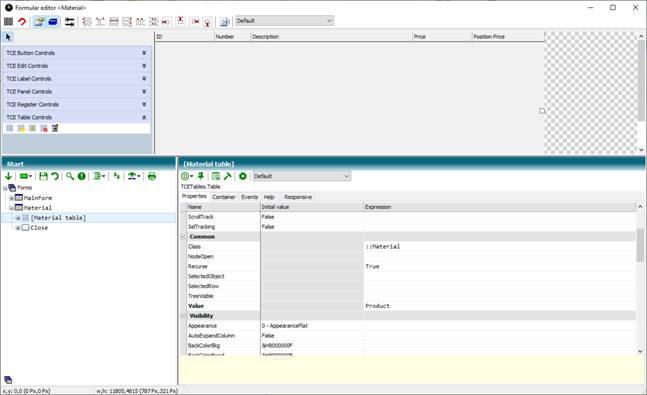Click the dimmed align-left icon
This screenshot has height=395, width=647.
87,21
